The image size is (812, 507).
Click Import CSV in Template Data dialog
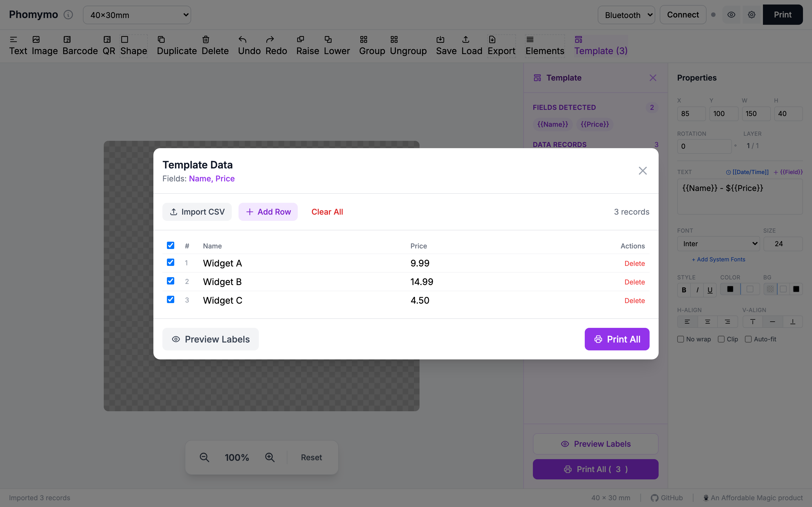click(197, 212)
